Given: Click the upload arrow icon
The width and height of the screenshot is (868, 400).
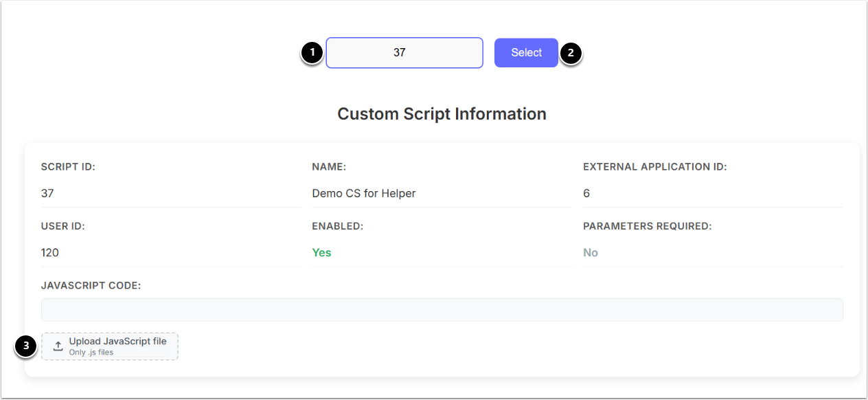Looking at the screenshot, I should tap(58, 346).
